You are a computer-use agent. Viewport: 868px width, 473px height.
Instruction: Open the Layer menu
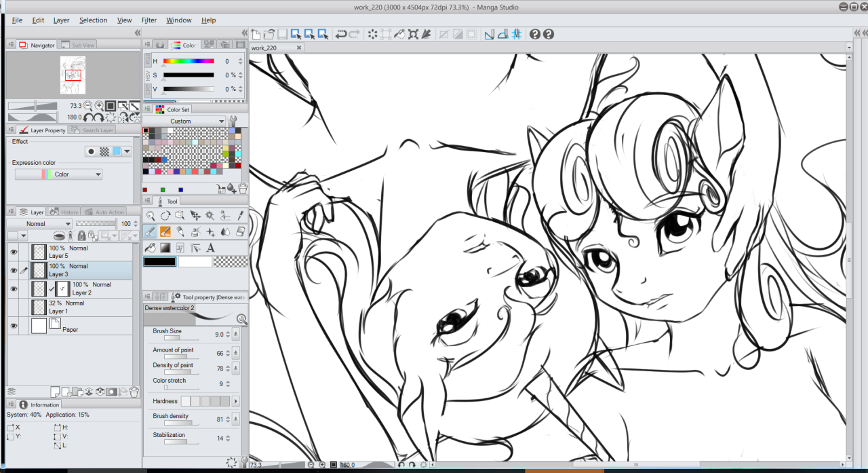[62, 20]
